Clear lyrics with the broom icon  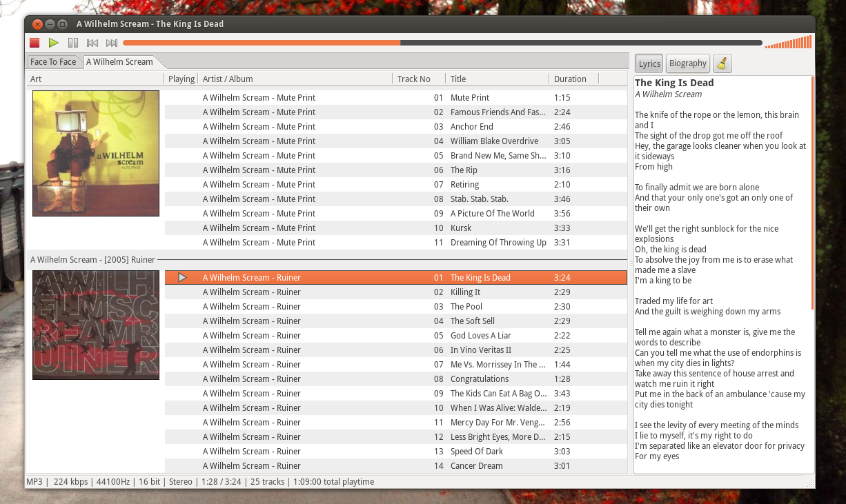click(x=722, y=63)
